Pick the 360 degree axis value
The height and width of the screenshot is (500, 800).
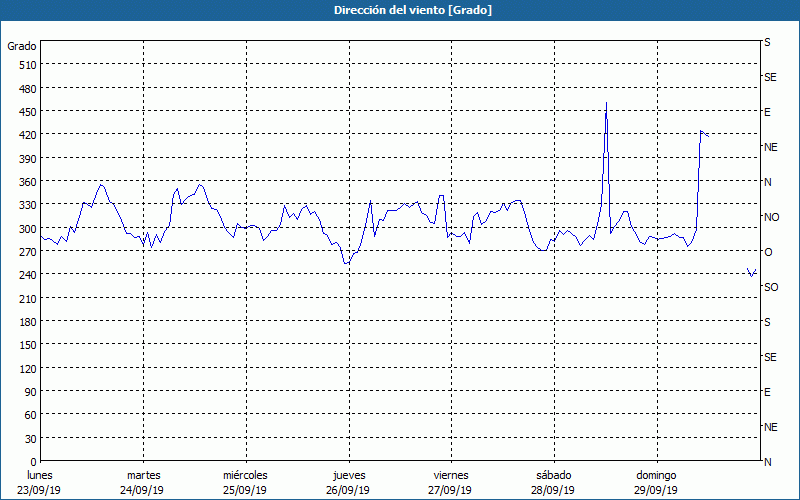pyautogui.click(x=28, y=182)
